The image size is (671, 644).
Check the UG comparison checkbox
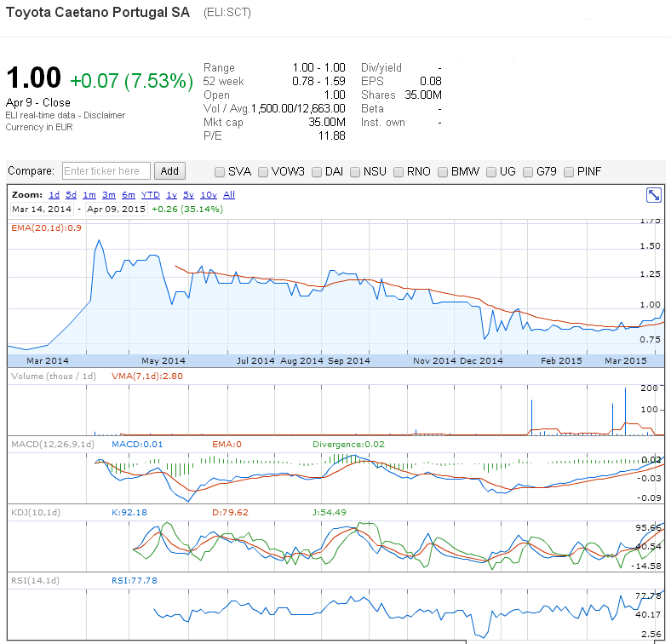click(x=491, y=172)
